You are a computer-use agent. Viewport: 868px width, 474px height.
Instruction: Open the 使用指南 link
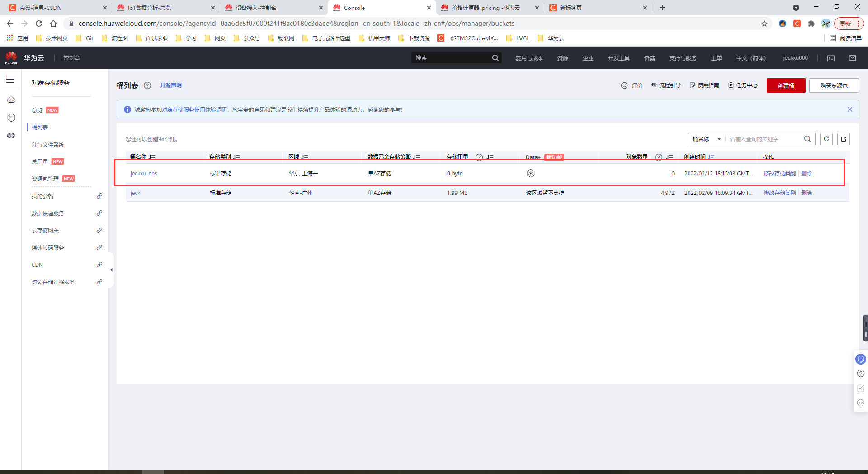704,85
